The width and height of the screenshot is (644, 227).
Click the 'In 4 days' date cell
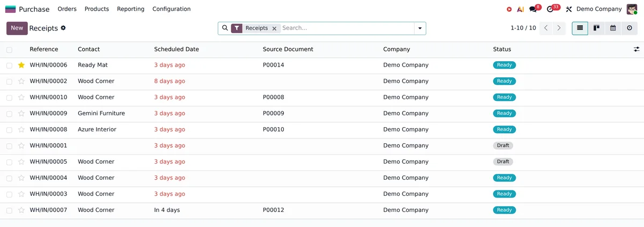[x=167, y=210]
